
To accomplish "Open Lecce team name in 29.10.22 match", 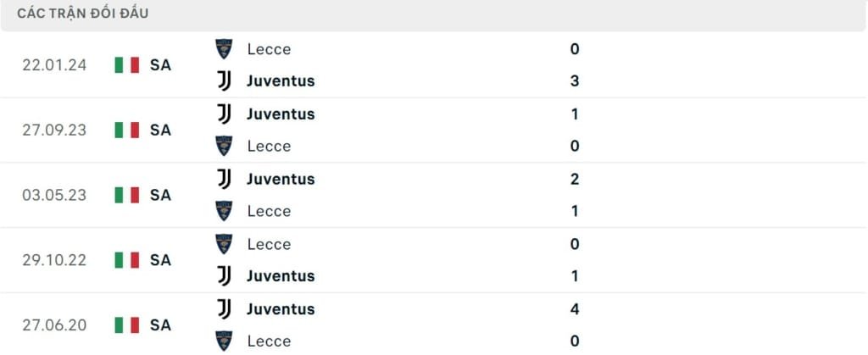I will click(x=269, y=244).
